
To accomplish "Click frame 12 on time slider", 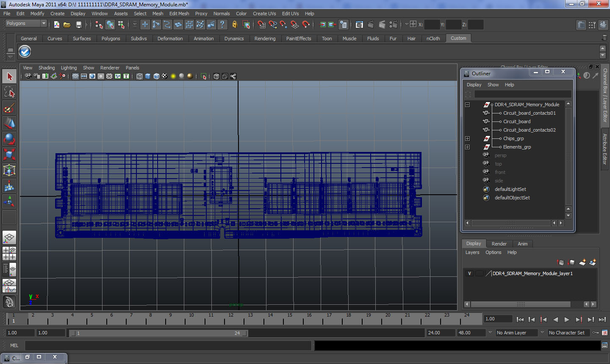I will click(x=230, y=318).
